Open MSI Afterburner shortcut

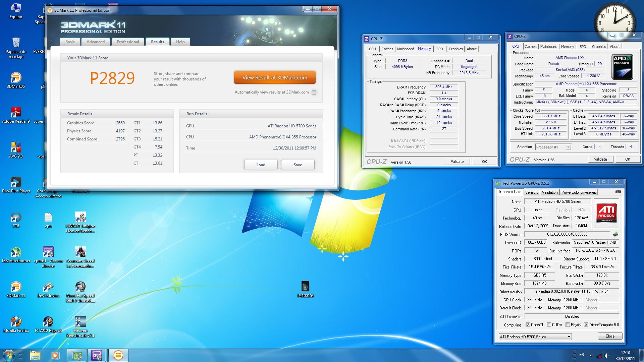click(x=16, y=255)
